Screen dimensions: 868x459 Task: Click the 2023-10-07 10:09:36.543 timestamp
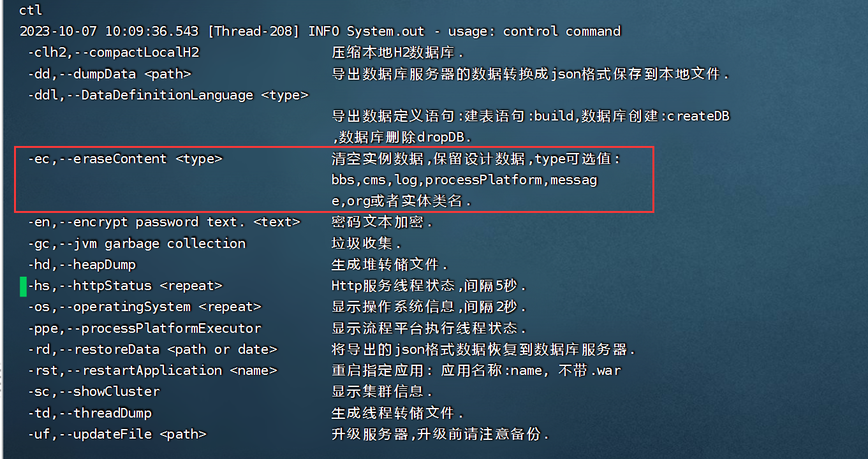[108, 31]
